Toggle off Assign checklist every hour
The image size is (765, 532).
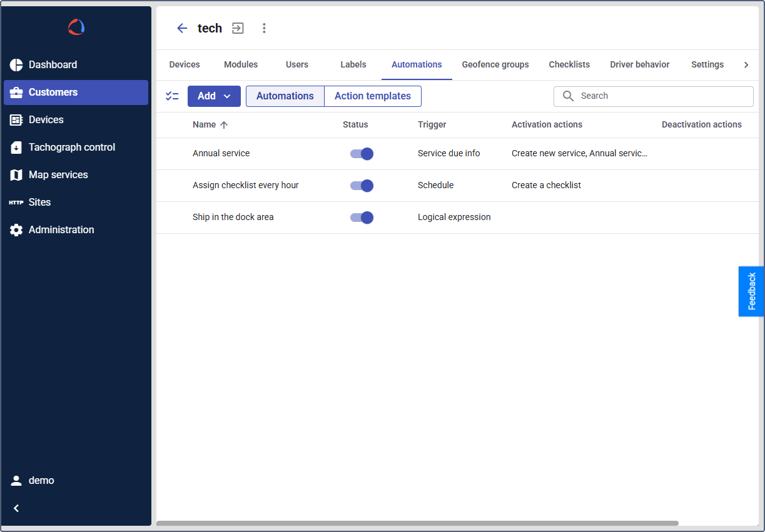point(362,186)
